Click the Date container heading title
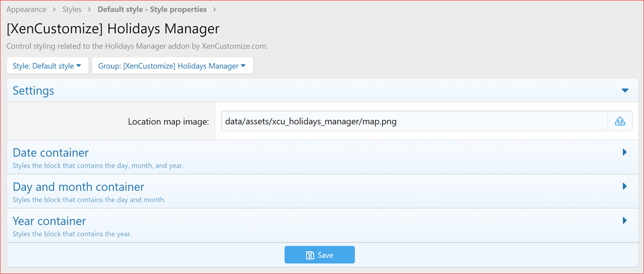 pyautogui.click(x=50, y=153)
